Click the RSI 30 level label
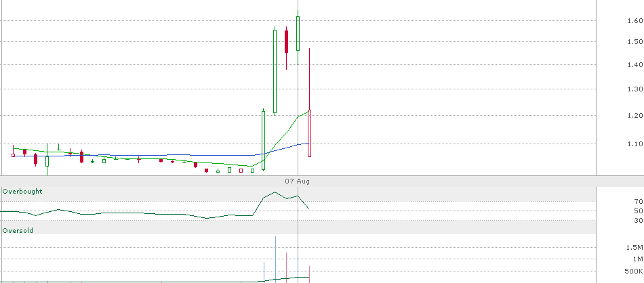The width and height of the screenshot is (644, 283). [x=639, y=220]
